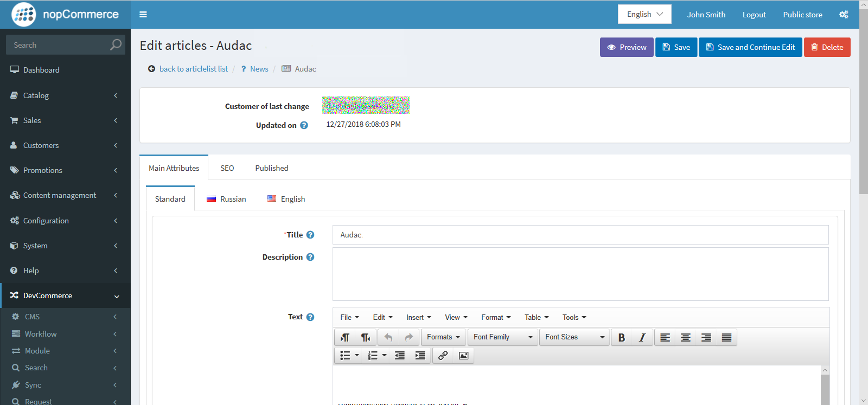Click the redo arrow in editor toolbar
The image size is (868, 405).
pos(409,337)
